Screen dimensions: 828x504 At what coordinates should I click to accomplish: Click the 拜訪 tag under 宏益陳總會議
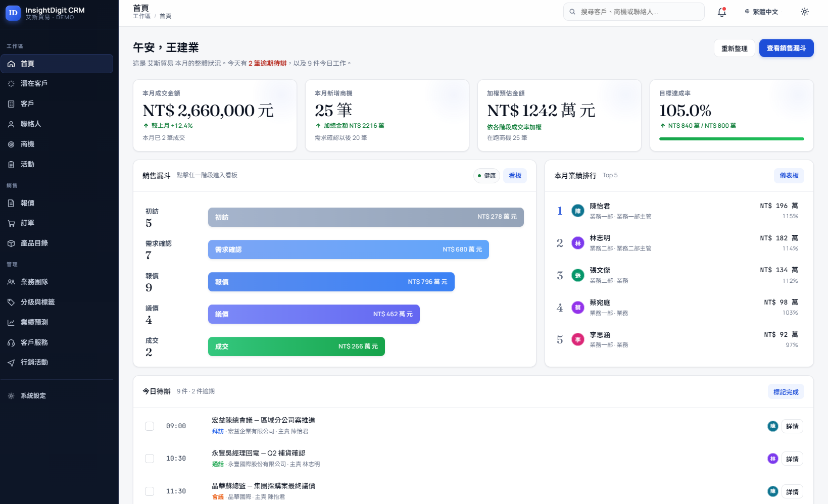[218, 431]
